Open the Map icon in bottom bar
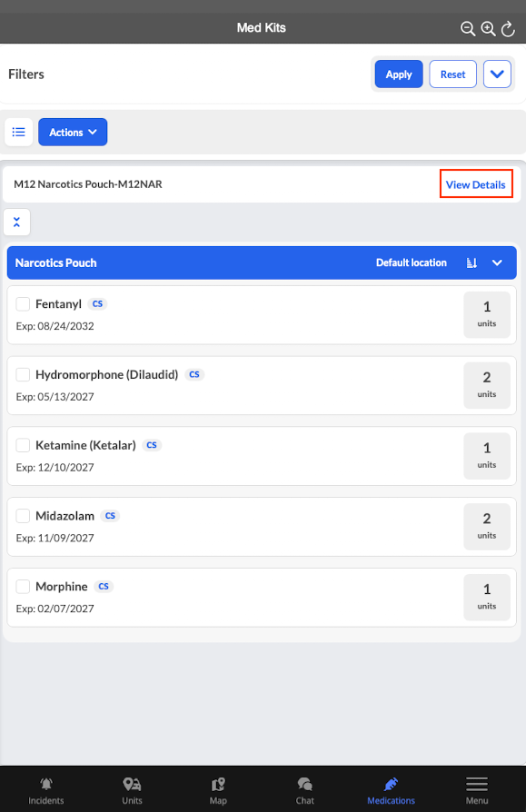Screen dimensions: 526x812 (x=218, y=791)
